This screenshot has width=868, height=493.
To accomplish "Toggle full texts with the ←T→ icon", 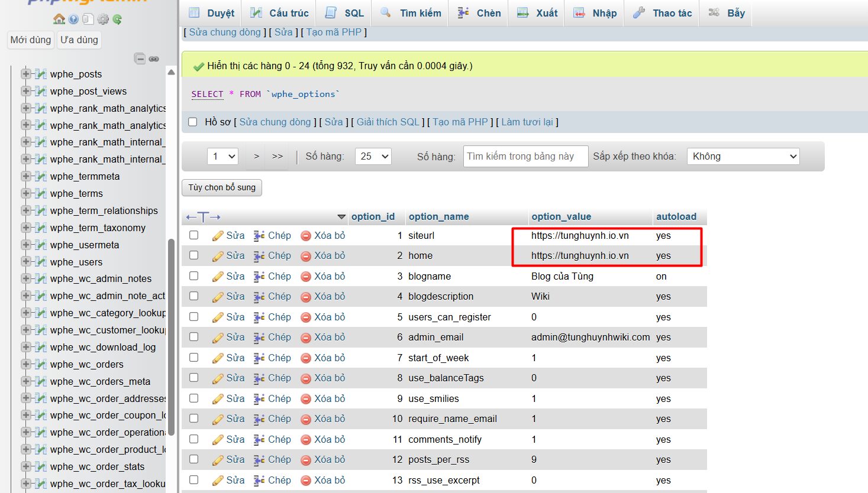I will 203,217.
